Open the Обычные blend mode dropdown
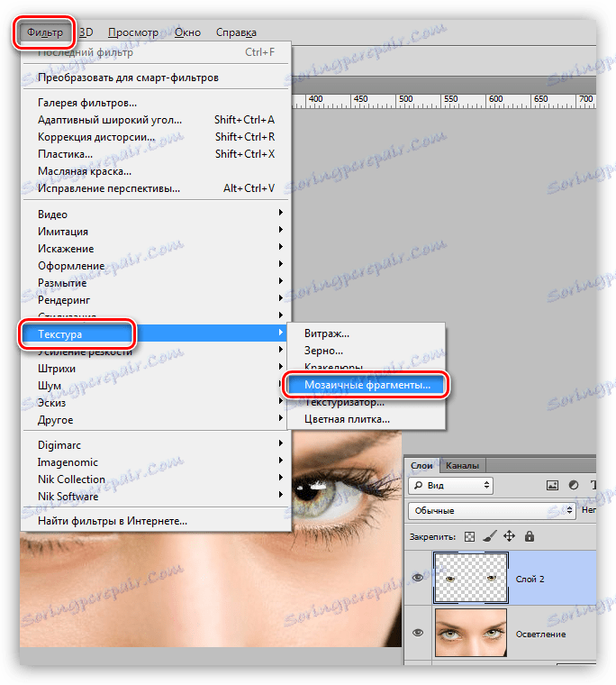The width and height of the screenshot is (616, 685). pyautogui.click(x=492, y=510)
